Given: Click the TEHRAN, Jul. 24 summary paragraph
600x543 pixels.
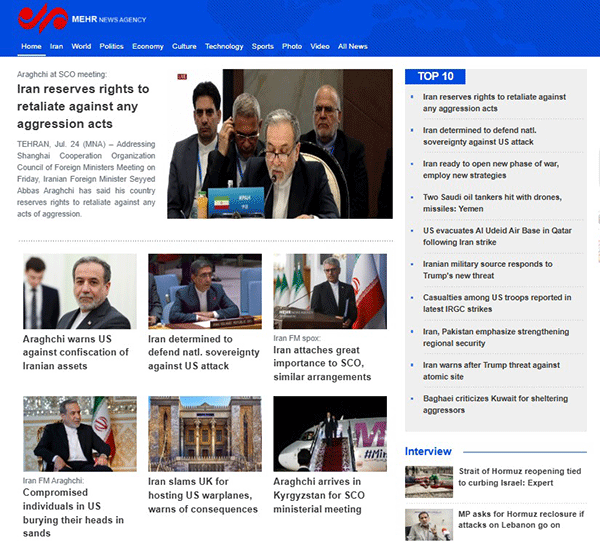Looking at the screenshot, I should click(x=86, y=179).
